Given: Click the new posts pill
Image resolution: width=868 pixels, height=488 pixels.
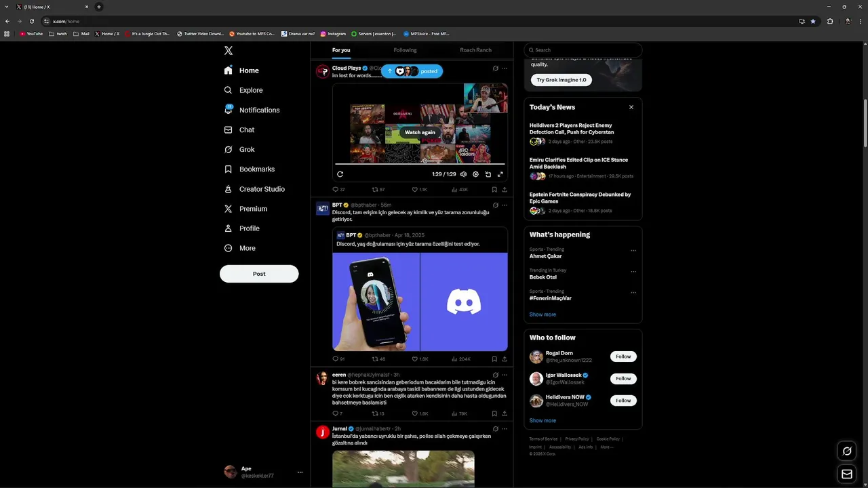Looking at the screenshot, I should coord(412,71).
